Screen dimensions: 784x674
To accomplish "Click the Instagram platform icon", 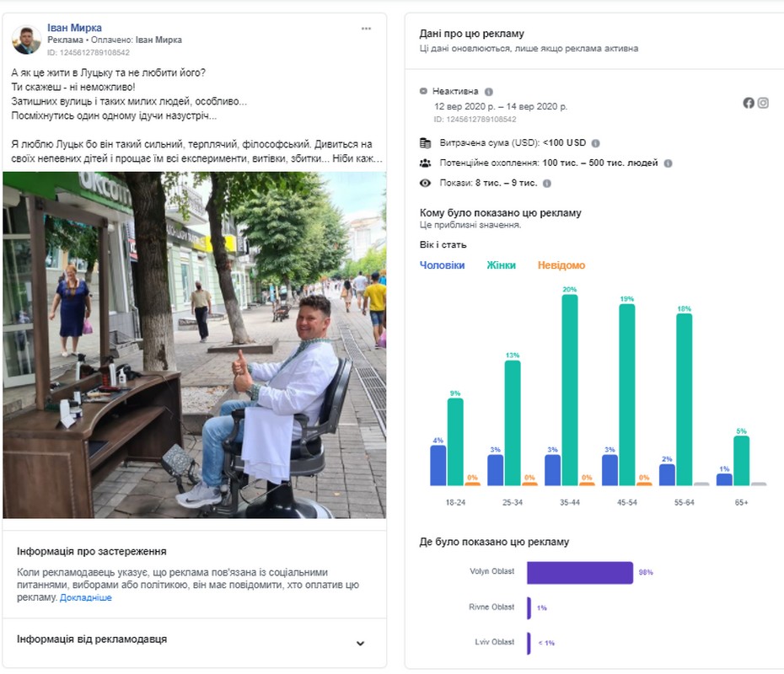I will [763, 103].
